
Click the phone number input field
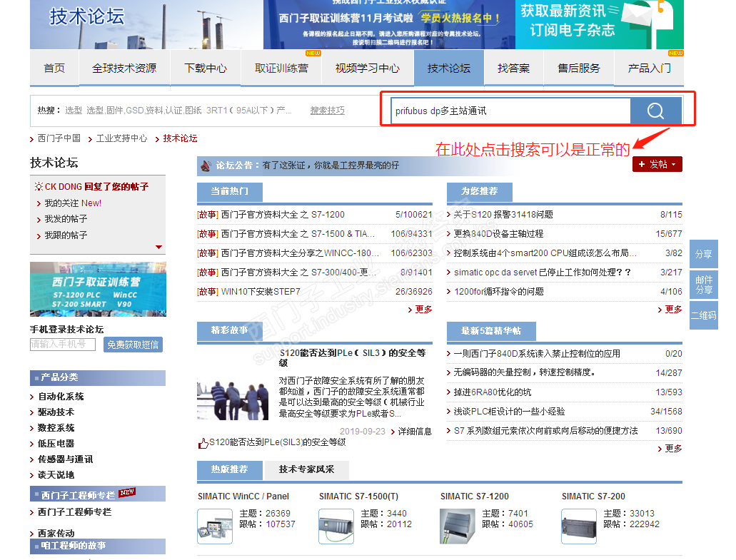[63, 345]
